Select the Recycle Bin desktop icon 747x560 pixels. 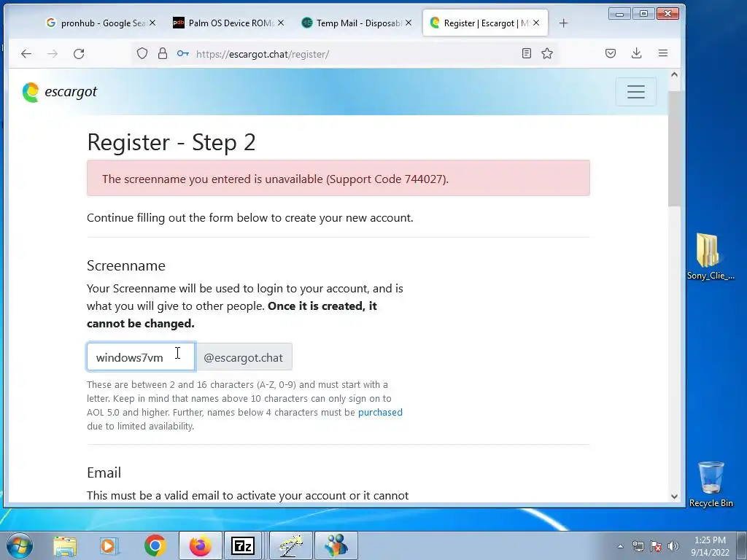click(x=711, y=485)
